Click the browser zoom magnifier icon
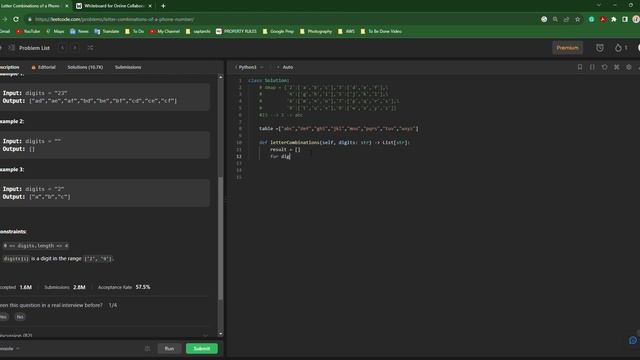 pyautogui.click(x=555, y=19)
